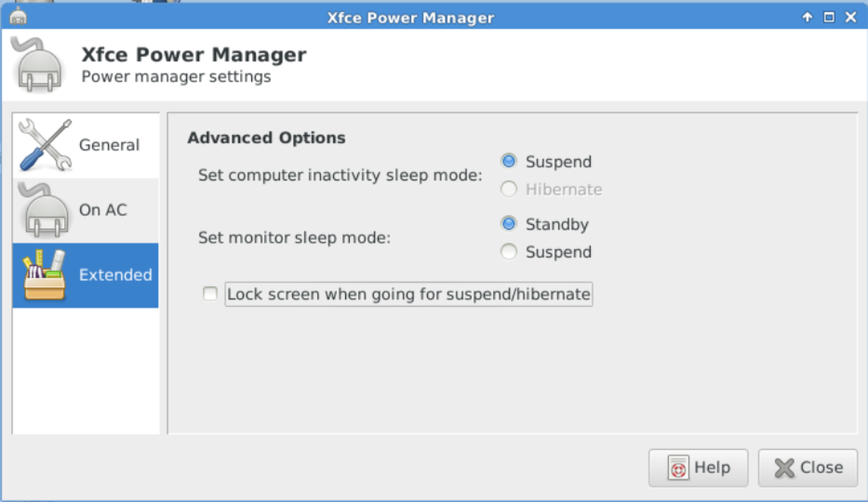Open the window menu icon in title bar corner
The width and height of the screenshot is (868, 502).
click(x=18, y=17)
